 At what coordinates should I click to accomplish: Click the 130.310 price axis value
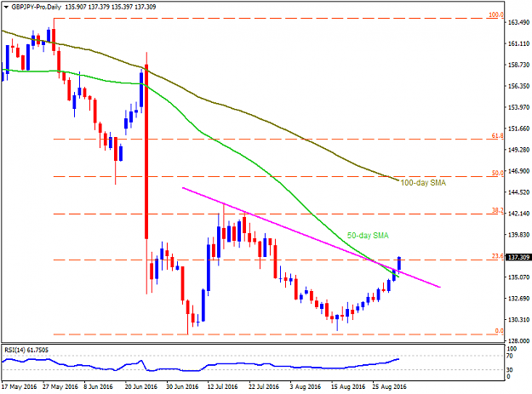pyautogui.click(x=518, y=320)
